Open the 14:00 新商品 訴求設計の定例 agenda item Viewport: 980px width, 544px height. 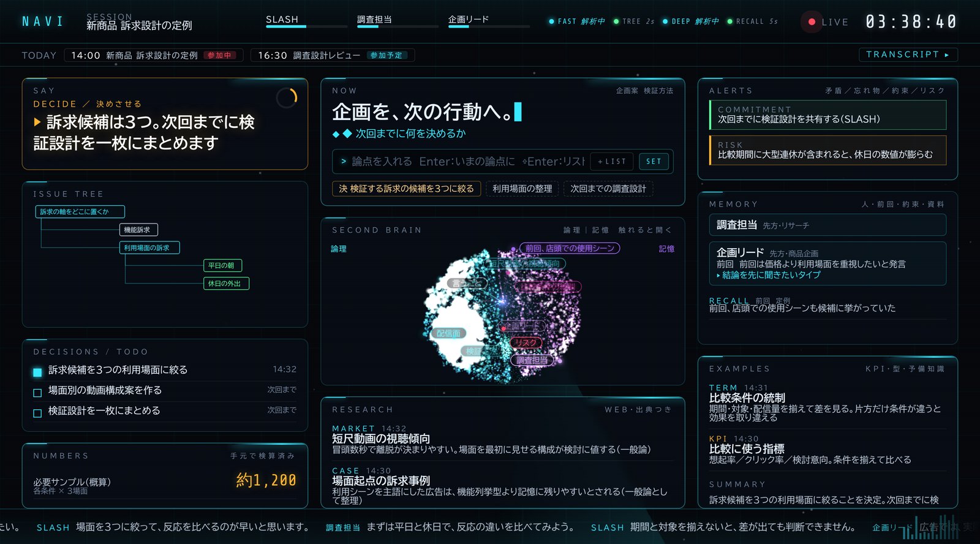(x=154, y=55)
